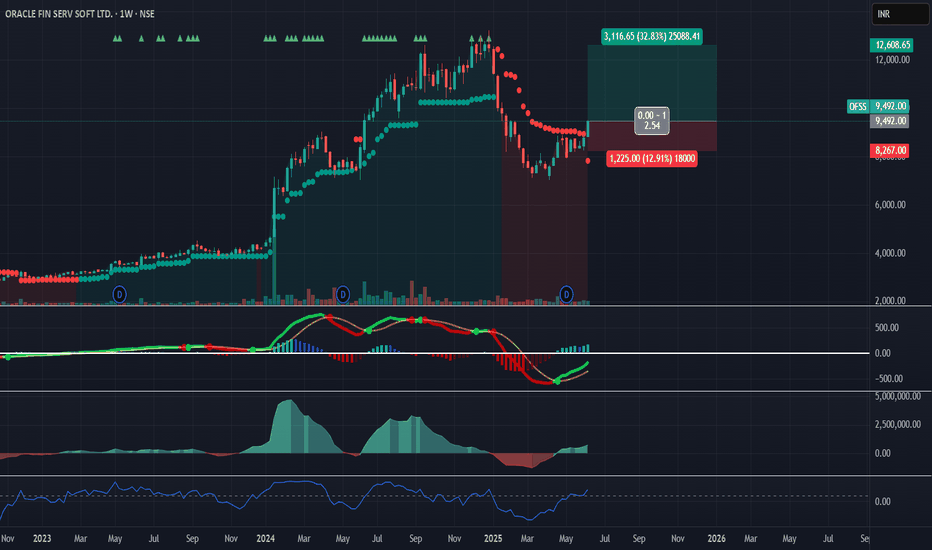Open the dividend D marker near May 2025
This screenshot has height=550, width=932.
[566, 294]
